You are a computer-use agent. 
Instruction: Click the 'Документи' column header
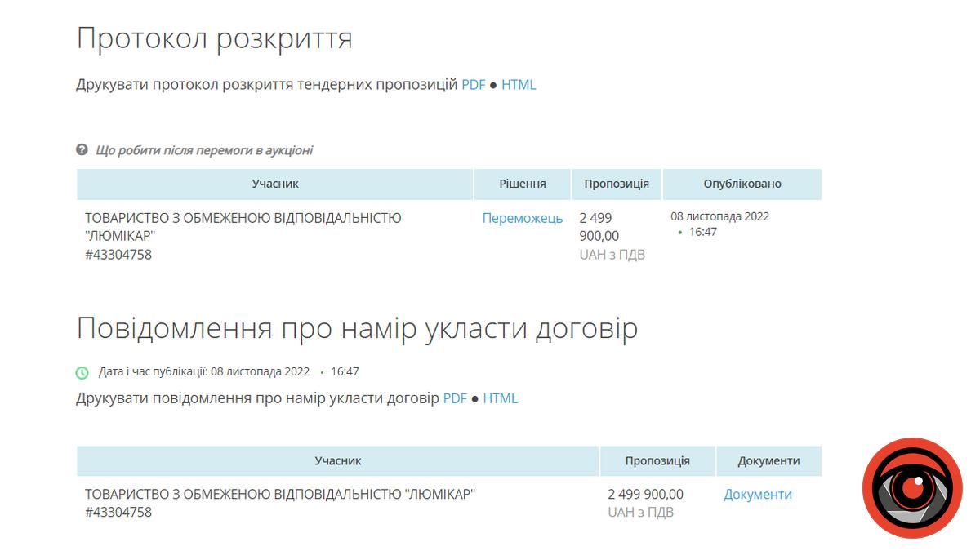point(768,460)
